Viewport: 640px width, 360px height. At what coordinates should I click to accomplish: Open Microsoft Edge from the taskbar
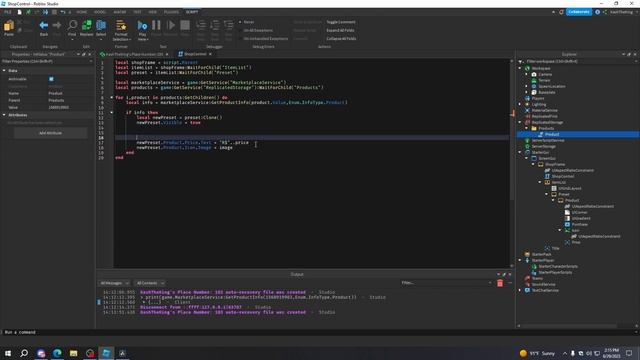57,353
